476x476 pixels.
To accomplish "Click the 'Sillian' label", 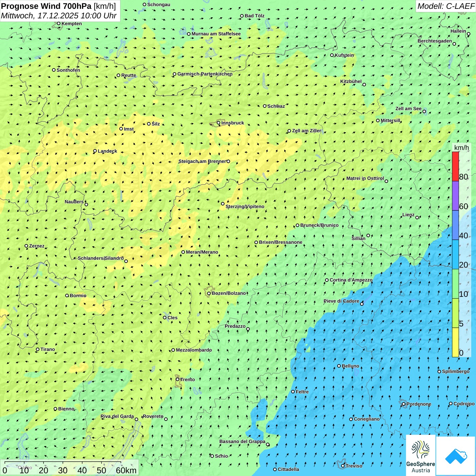I will 358,238.
